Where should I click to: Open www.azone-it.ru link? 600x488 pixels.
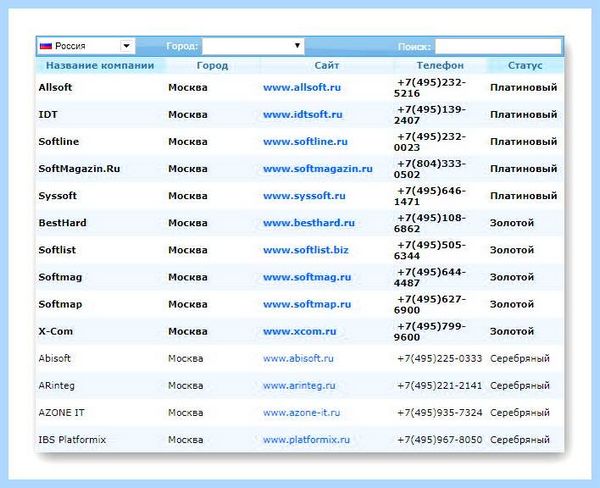pyautogui.click(x=302, y=413)
